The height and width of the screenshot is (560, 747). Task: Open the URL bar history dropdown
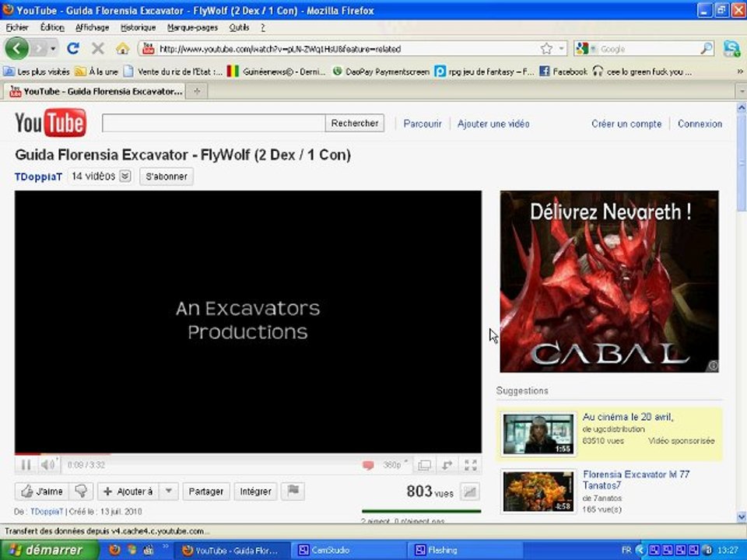562,48
